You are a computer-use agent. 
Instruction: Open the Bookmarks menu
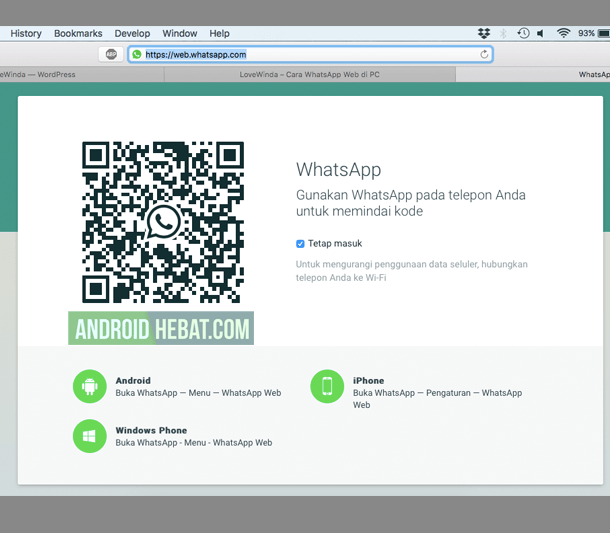(x=78, y=33)
